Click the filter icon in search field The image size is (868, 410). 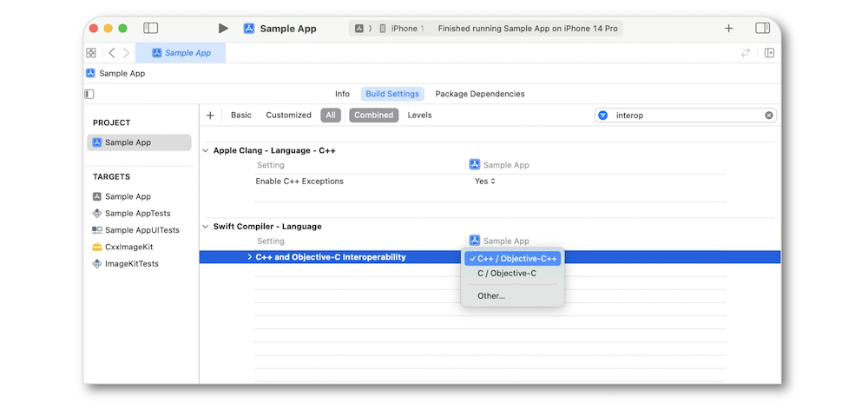click(x=603, y=116)
